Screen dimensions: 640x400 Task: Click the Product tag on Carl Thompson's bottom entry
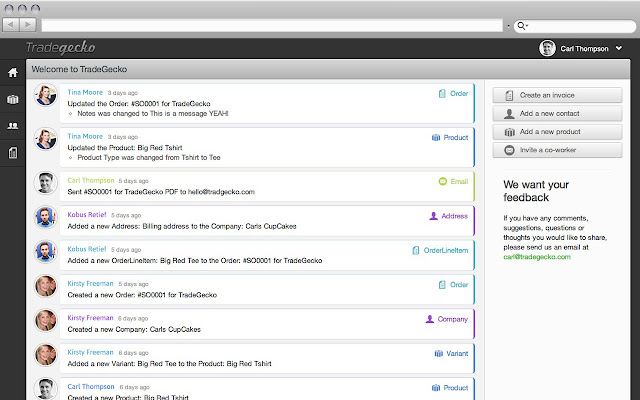pos(450,388)
